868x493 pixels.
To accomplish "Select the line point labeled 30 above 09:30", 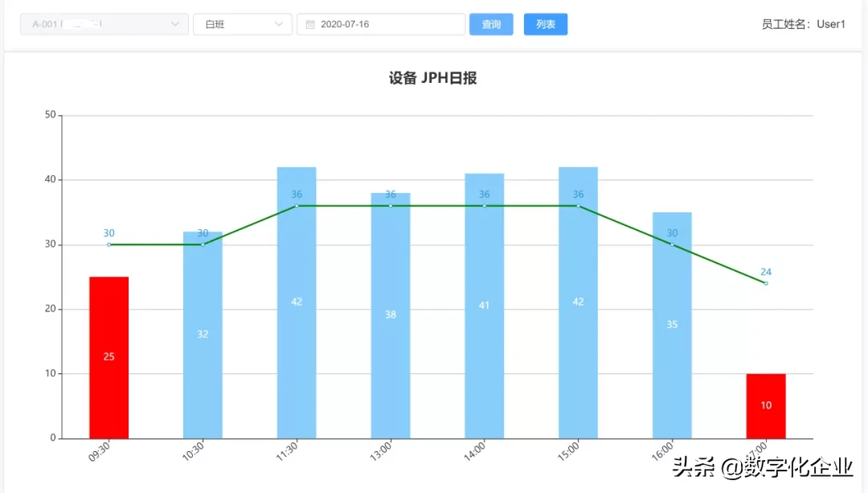I will [x=108, y=243].
